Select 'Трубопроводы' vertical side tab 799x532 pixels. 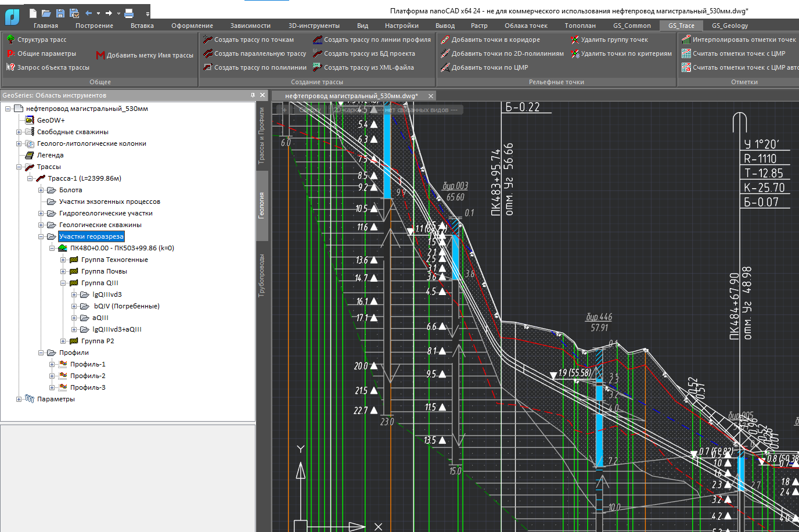(x=262, y=276)
